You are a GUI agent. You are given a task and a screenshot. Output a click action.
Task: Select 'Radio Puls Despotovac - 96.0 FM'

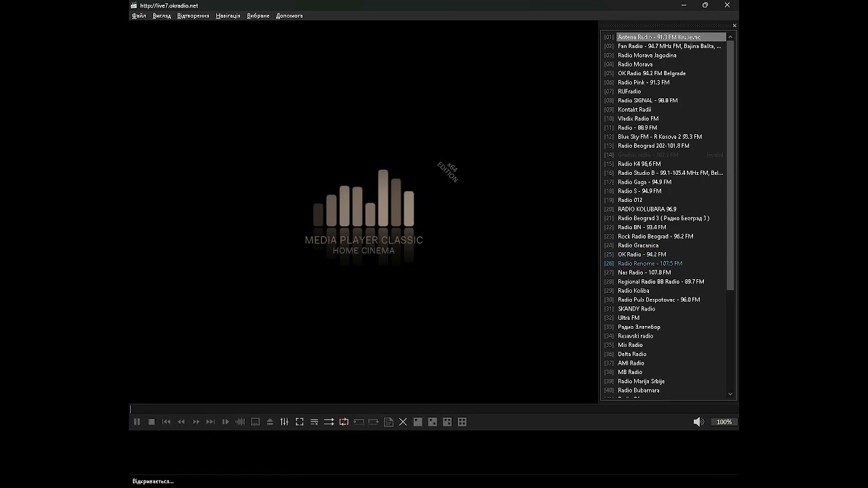[x=664, y=300]
